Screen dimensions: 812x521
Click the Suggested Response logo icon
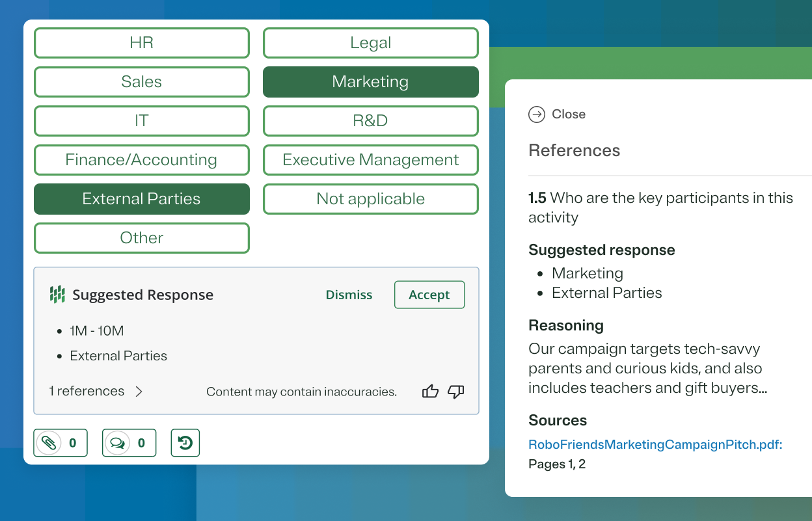pos(57,294)
